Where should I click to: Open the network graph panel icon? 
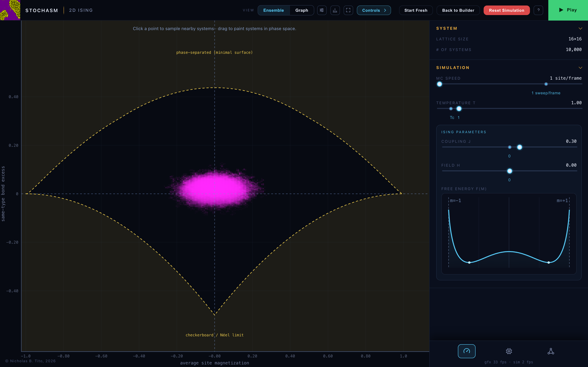click(x=551, y=351)
